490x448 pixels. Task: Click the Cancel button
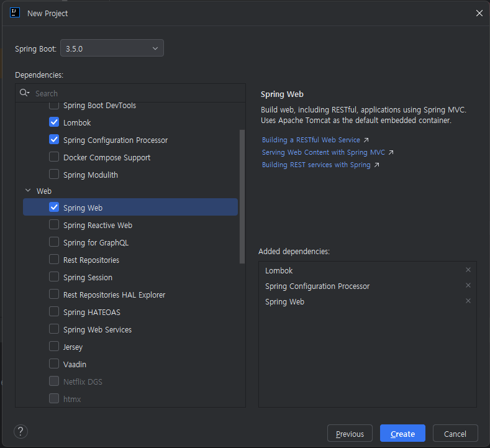(x=455, y=433)
